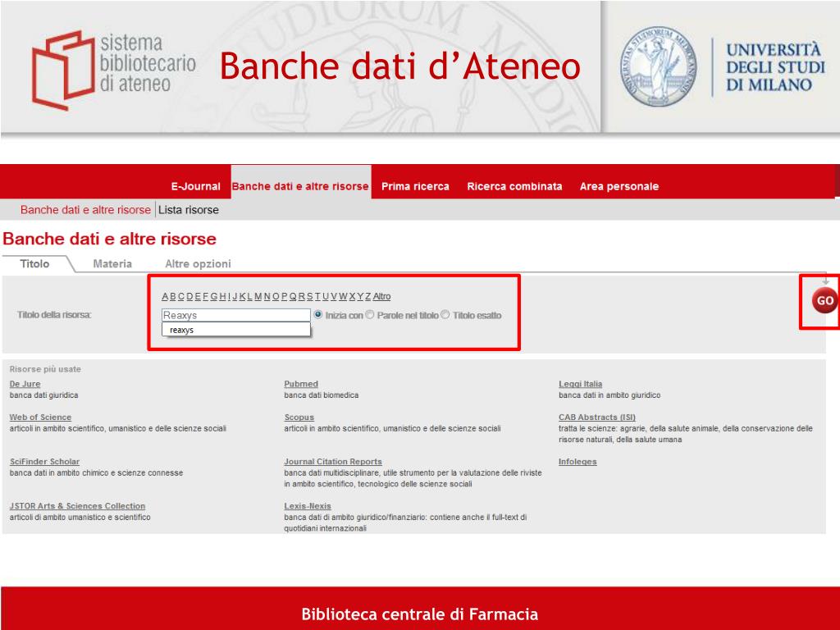
Task: Open the Journal Citation Reports link
Action: (x=333, y=462)
